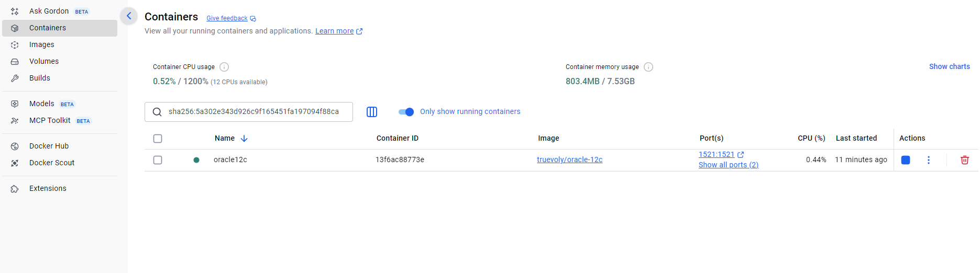Viewport: 980px width, 273px height.
Task: Collapse the sidebar with the back chevron
Action: (x=129, y=16)
